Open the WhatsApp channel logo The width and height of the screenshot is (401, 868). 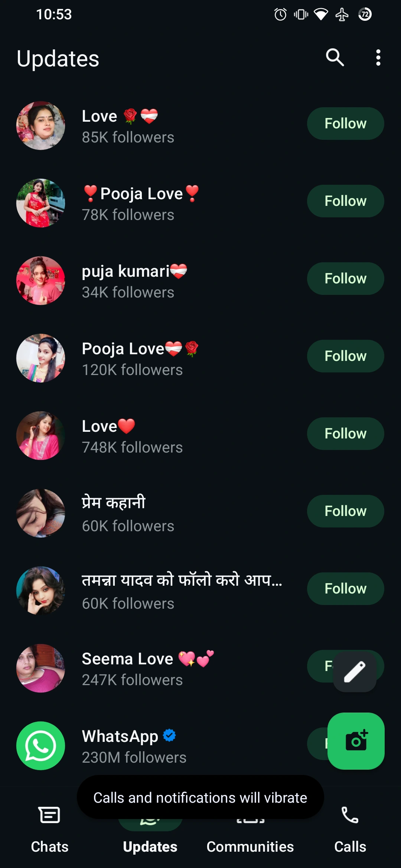click(40, 746)
